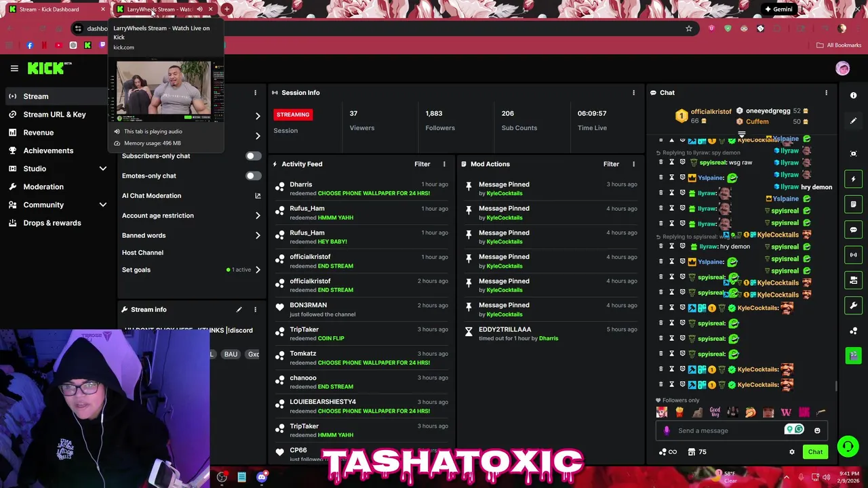Open AI Chat Moderation external link icon
Screen dimensions: 868x488
(258, 196)
